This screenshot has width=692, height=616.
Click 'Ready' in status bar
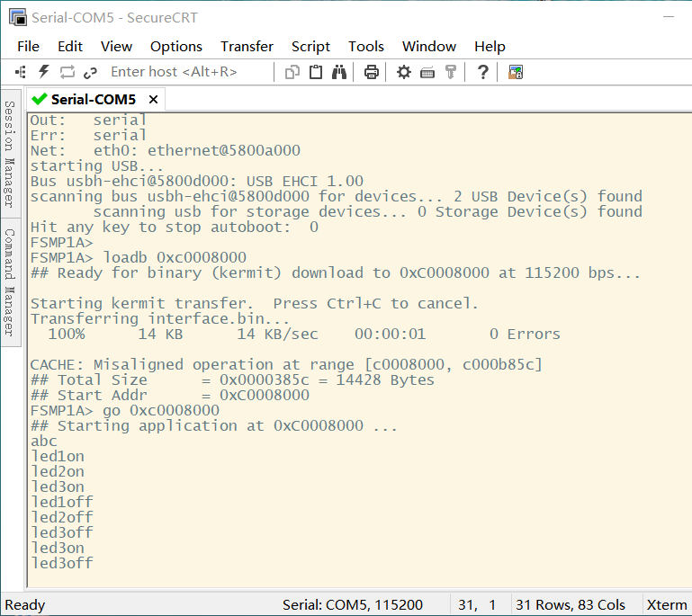coord(24,605)
